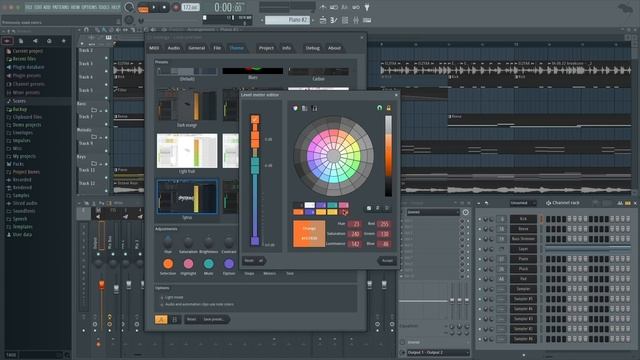Select the Spirus theme preset thumbnail
The width and height of the screenshot is (640, 360).
pyautogui.click(x=187, y=197)
